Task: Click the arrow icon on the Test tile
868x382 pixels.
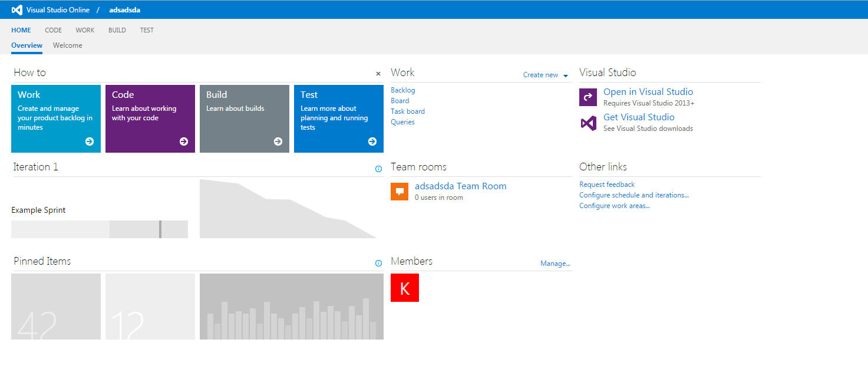Action: click(372, 141)
